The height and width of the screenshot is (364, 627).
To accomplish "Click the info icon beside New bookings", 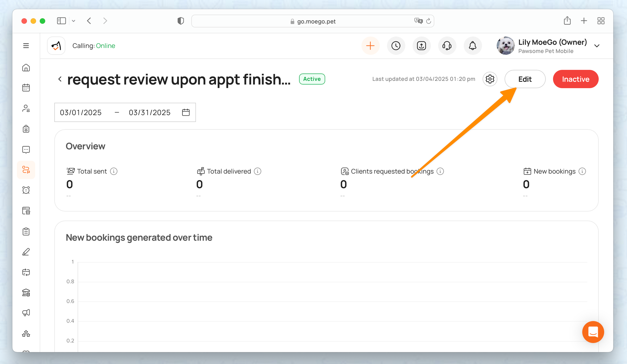I will (582, 171).
